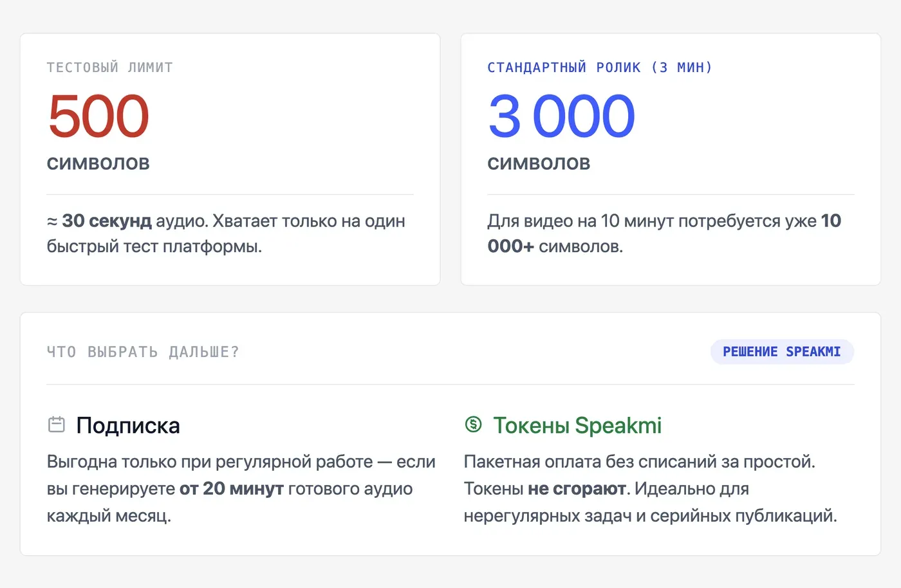Select the Подписка heading
Viewport: 901px width, 588px height.
tap(128, 425)
